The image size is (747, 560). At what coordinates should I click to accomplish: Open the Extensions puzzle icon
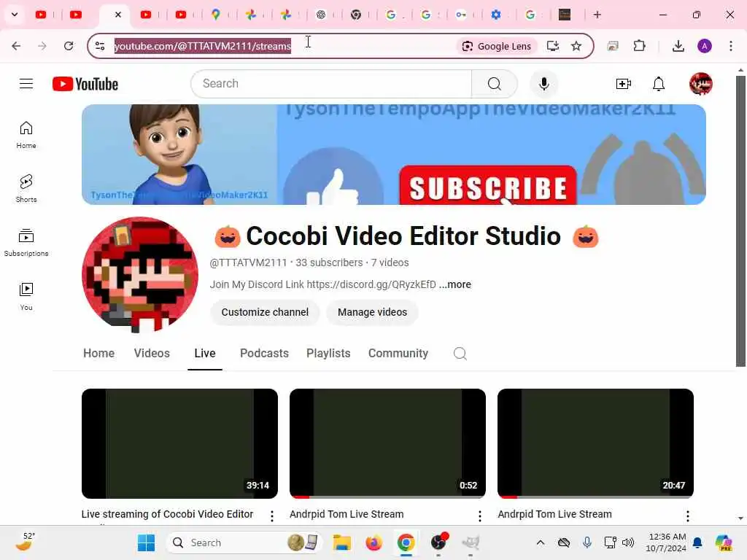click(x=639, y=46)
